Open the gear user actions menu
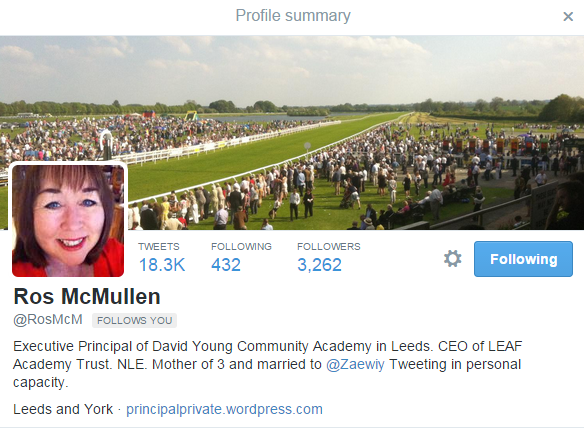Image resolution: width=584 pixels, height=428 pixels. 453,259
